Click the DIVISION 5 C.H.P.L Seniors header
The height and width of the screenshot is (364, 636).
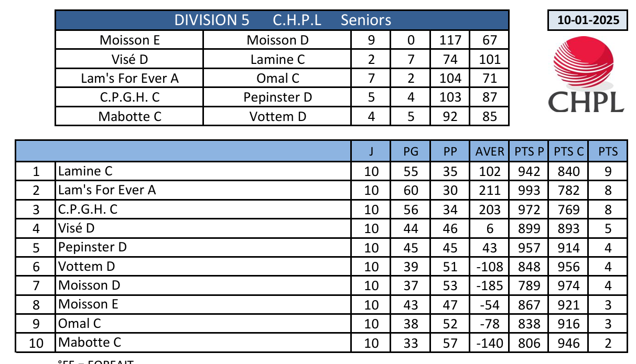point(282,20)
